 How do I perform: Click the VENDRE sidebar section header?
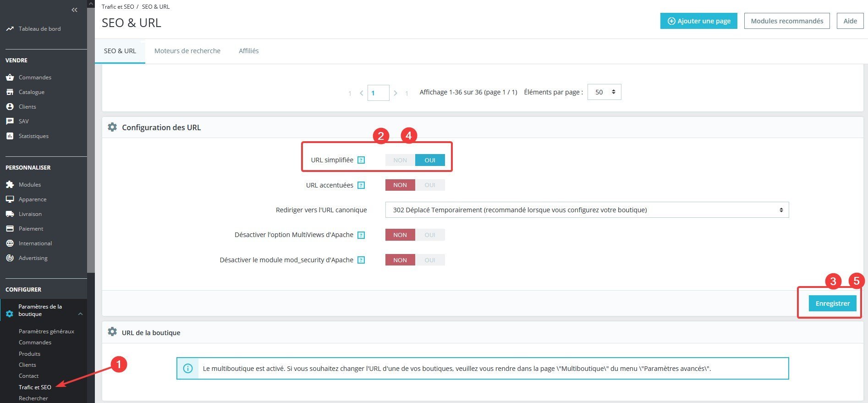[16, 61]
